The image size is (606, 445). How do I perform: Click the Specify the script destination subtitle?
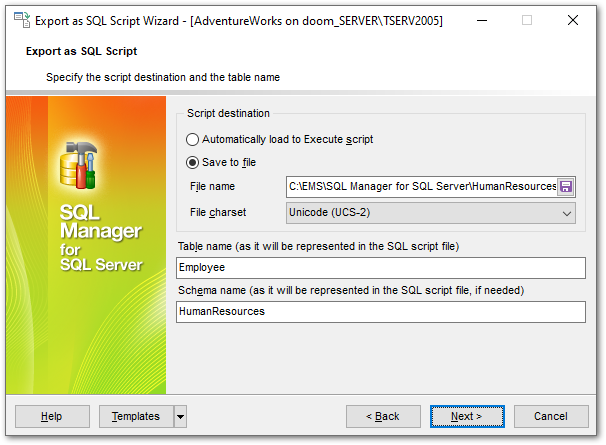click(163, 77)
